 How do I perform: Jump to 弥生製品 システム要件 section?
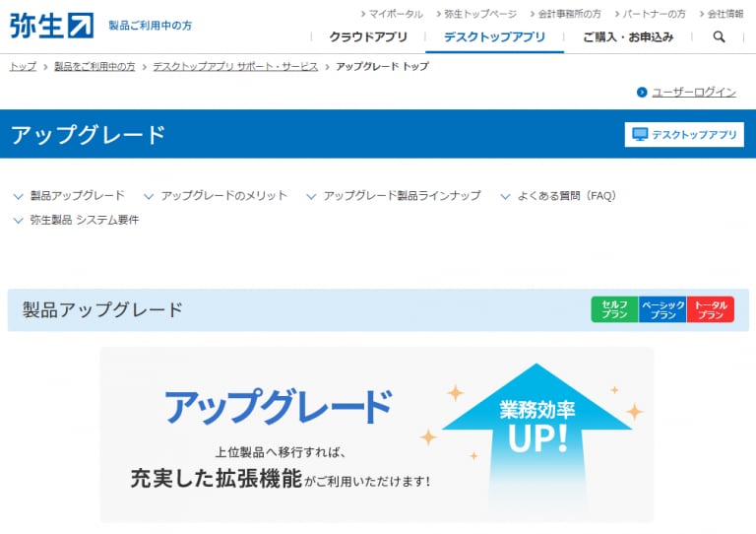[x=85, y=220]
